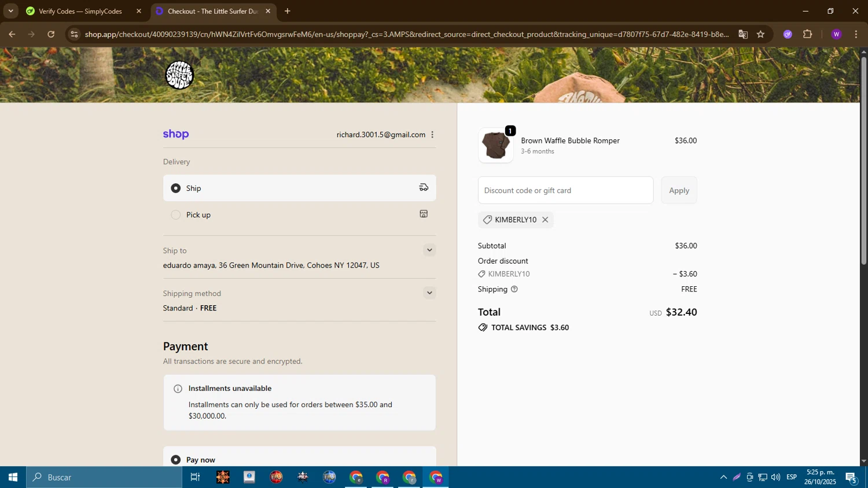This screenshot has height=488, width=868.
Task: Click the order discount amount − $3.60
Action: 685,274
